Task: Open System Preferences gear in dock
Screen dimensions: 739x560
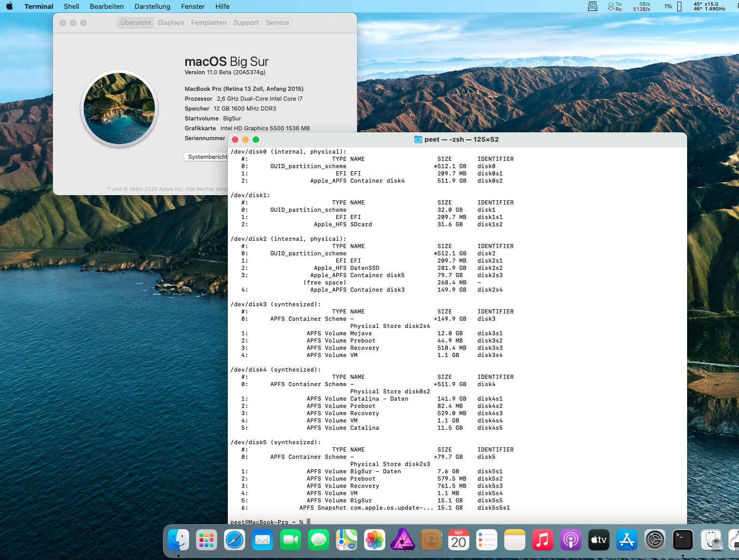Action: click(x=655, y=540)
